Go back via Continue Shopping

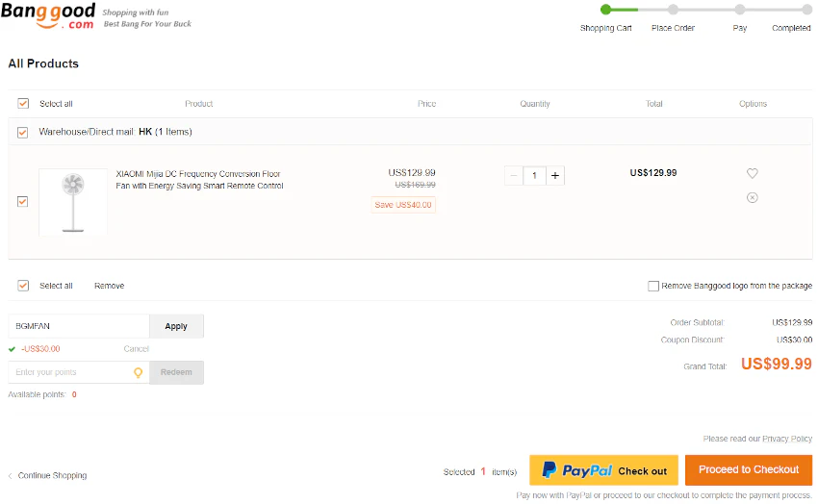tap(52, 476)
